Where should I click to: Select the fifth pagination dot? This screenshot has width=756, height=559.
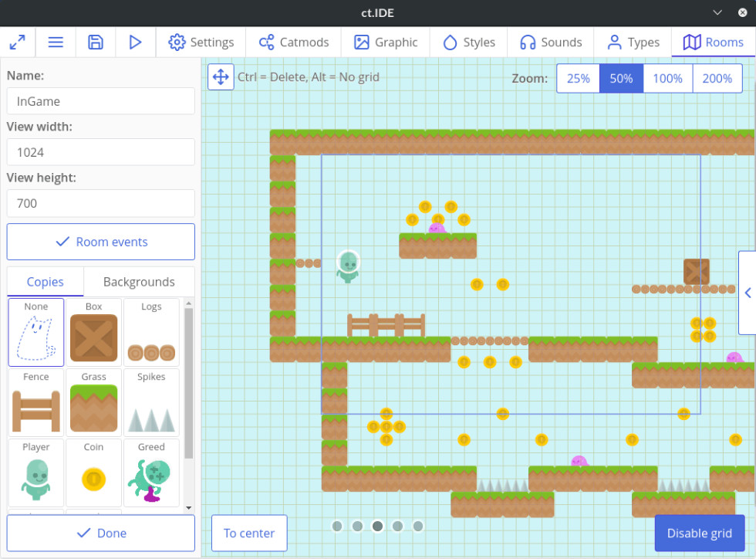coord(418,526)
